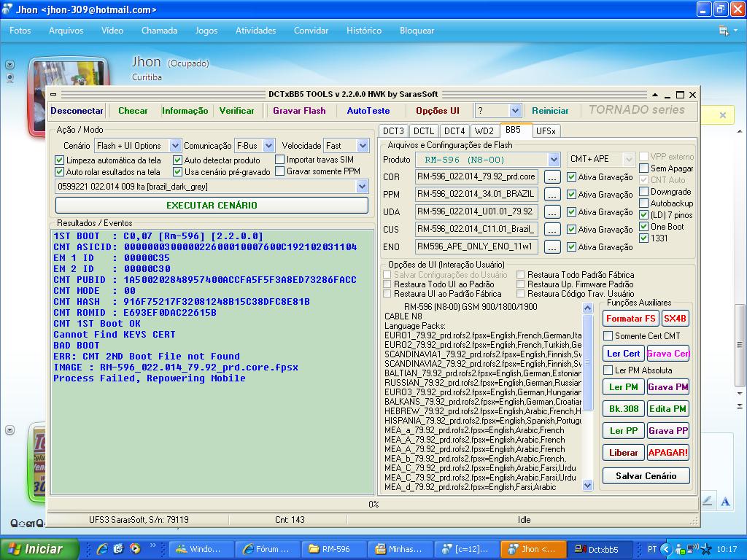This screenshot has height=560, width=747.
Task: Switch to the UFSx tab
Action: click(546, 131)
